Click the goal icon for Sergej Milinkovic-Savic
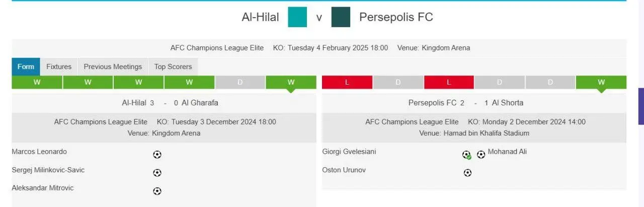 (x=157, y=173)
